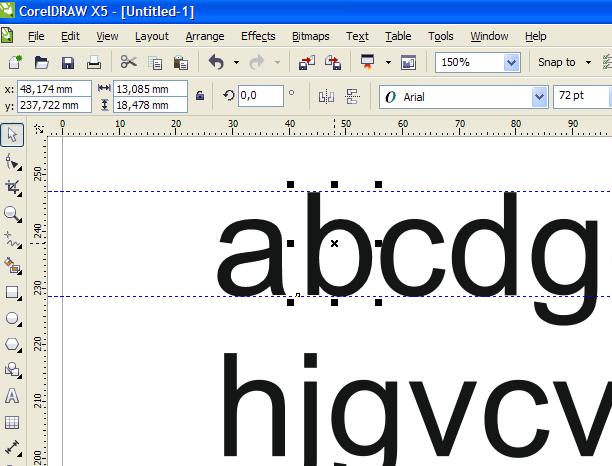The image size is (612, 466).
Task: Mirror the object horizontally
Action: 326,96
